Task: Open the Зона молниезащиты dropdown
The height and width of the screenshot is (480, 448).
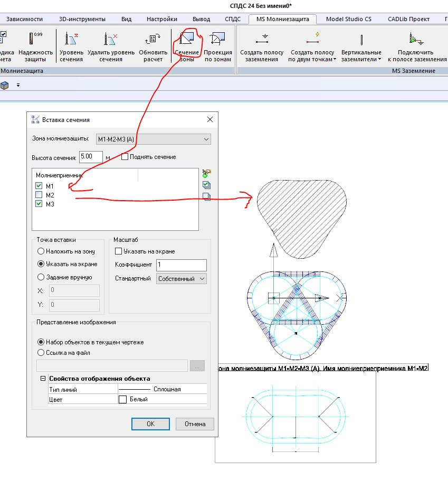Action: (152, 139)
